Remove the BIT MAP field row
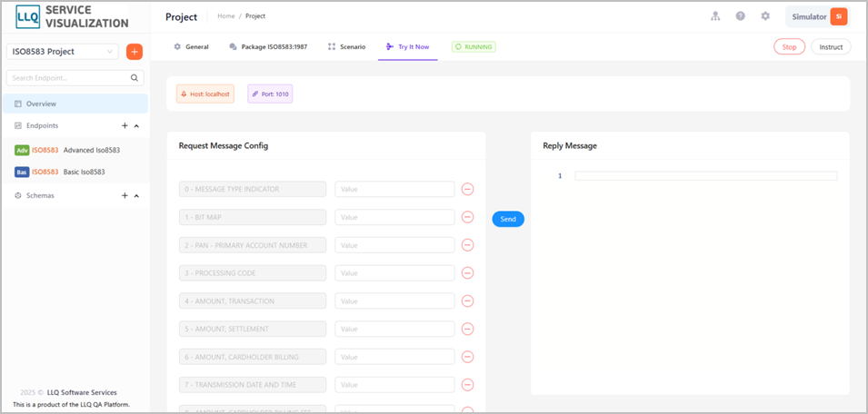Screen dimensions: 868x414 coord(468,217)
